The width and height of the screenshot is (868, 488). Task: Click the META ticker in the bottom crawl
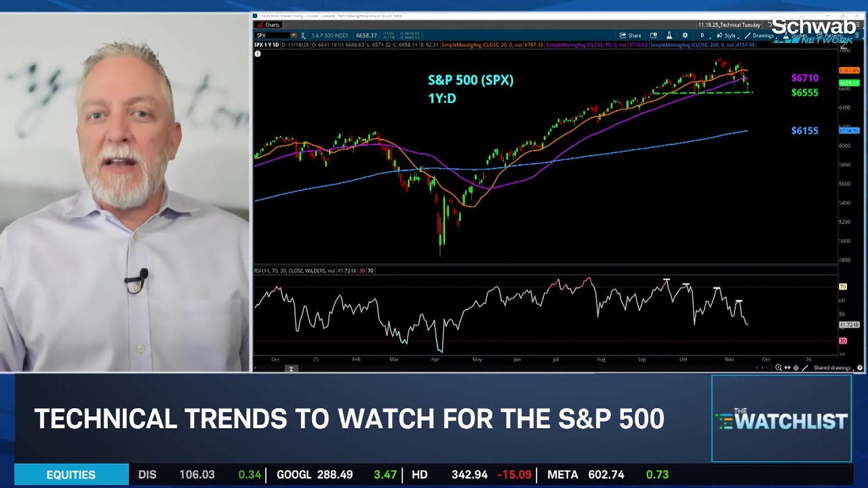pos(563,474)
